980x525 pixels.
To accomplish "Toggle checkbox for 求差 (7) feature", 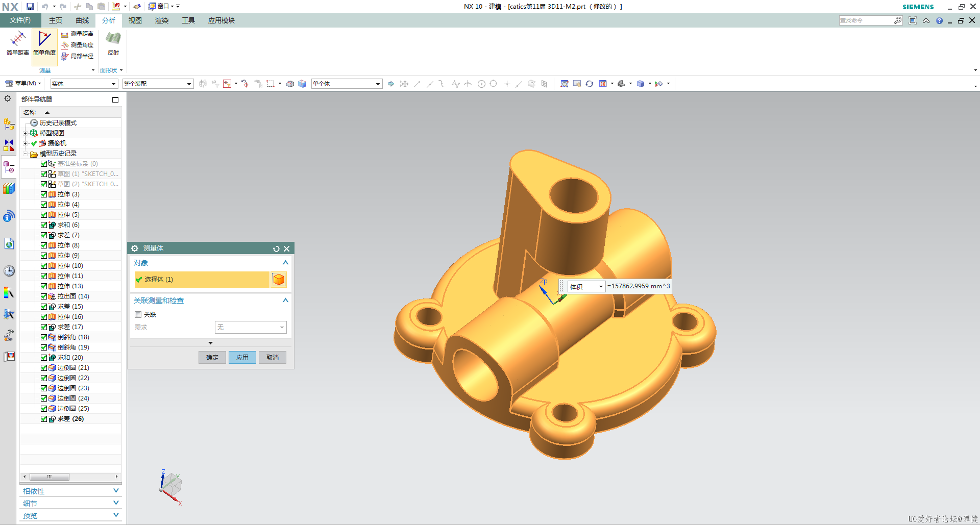I will click(44, 235).
